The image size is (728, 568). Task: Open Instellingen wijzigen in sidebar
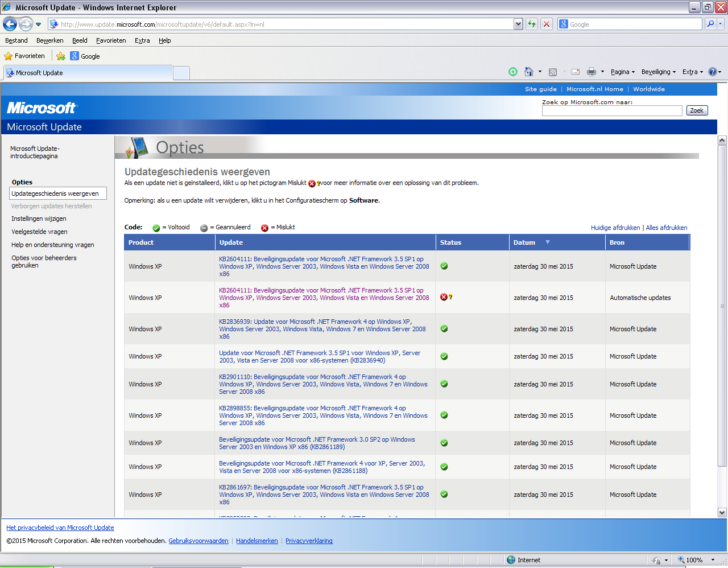tap(39, 219)
